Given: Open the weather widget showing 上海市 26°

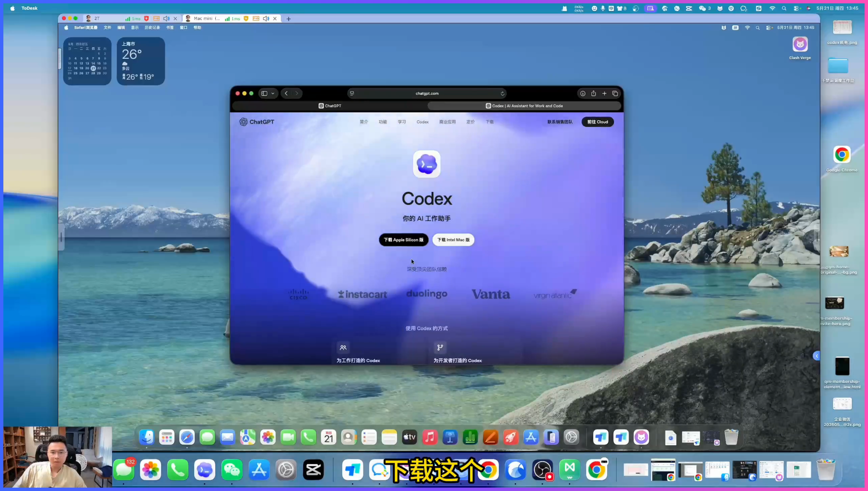Looking at the screenshot, I should [x=141, y=61].
